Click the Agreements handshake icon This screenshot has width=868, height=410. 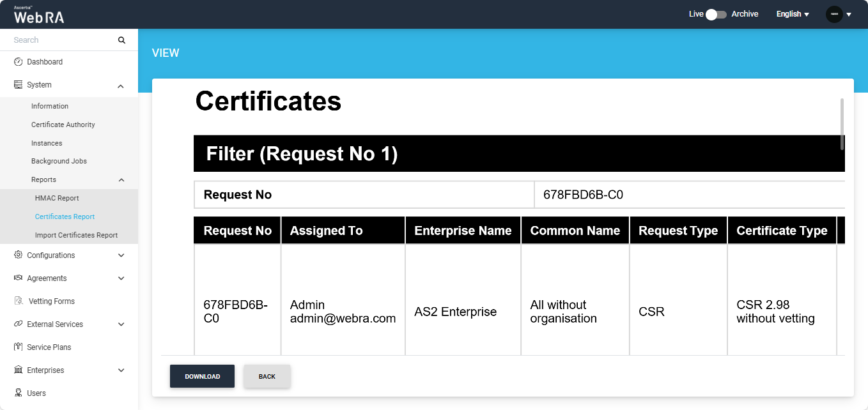click(18, 278)
